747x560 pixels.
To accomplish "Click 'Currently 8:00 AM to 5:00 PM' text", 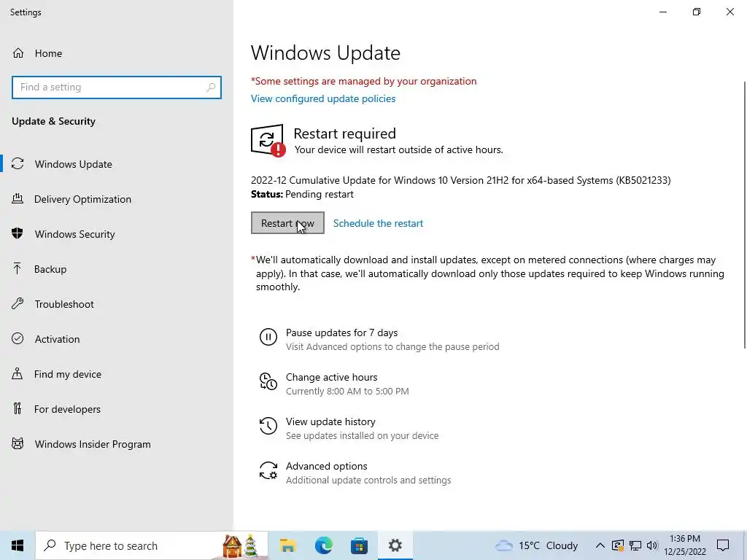I will 347,392.
